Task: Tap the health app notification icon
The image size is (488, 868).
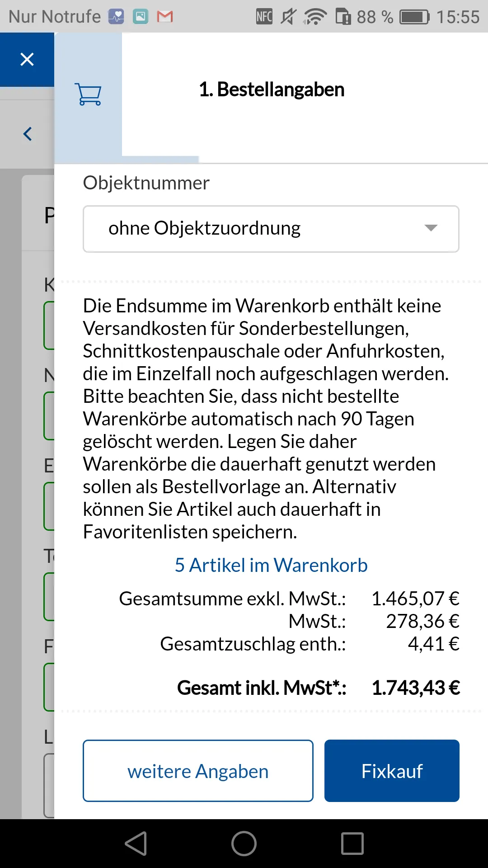Action: (116, 17)
